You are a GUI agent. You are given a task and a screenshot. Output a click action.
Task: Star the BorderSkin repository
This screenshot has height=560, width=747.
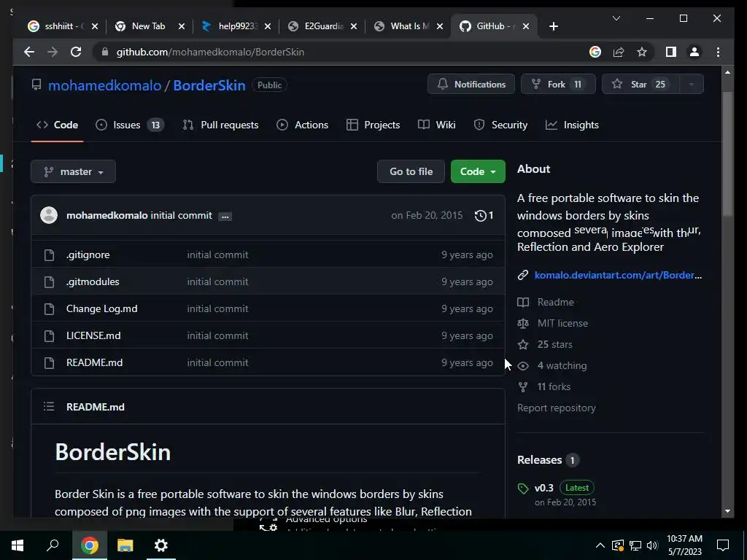[x=640, y=85]
